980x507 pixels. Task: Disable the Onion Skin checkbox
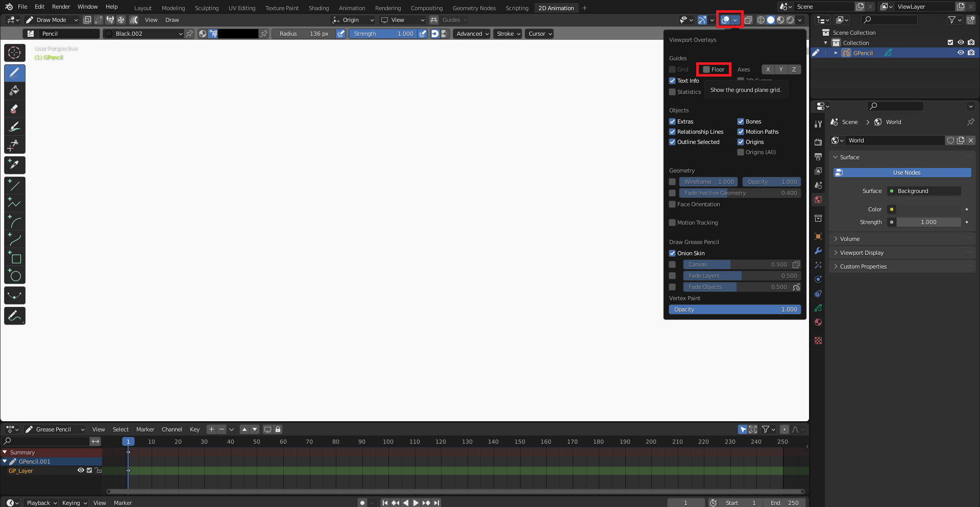[x=672, y=253]
